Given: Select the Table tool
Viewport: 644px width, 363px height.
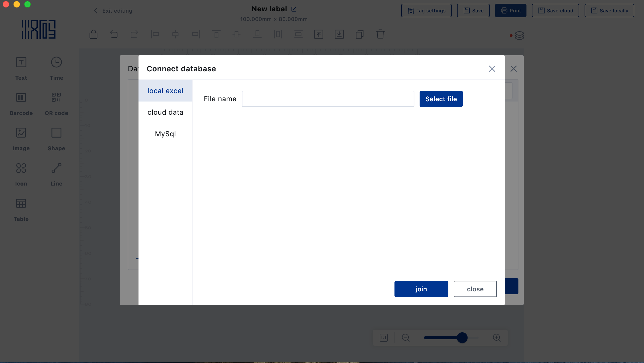Looking at the screenshot, I should 21,209.
